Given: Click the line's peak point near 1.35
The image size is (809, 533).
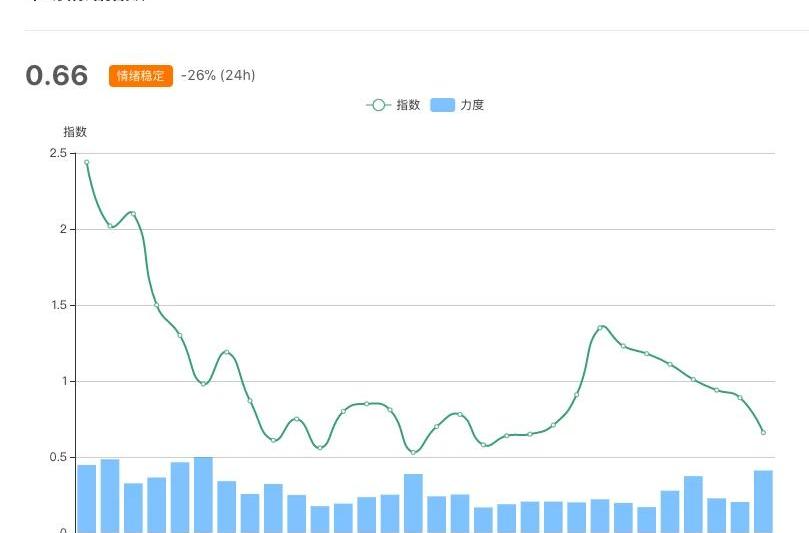Looking at the screenshot, I should 601,327.
